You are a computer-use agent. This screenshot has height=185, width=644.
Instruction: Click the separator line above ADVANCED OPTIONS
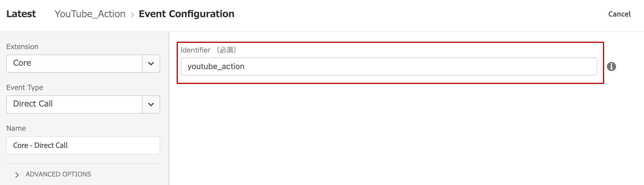click(x=83, y=164)
